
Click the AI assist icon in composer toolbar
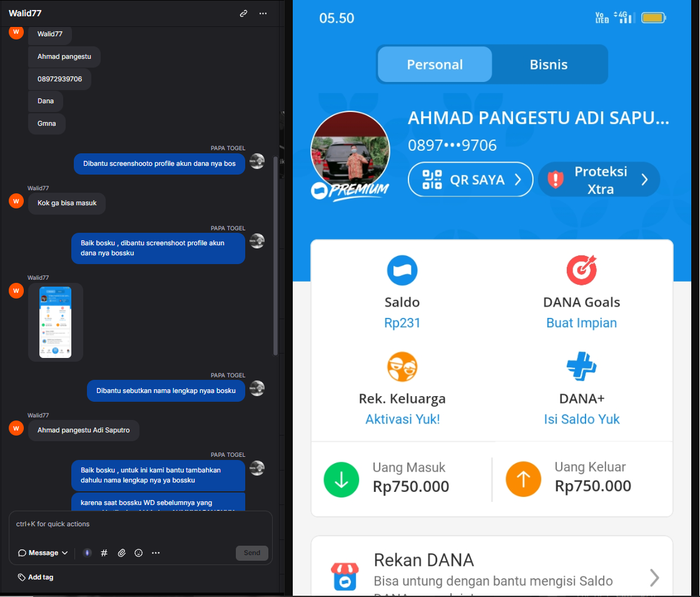tap(87, 553)
